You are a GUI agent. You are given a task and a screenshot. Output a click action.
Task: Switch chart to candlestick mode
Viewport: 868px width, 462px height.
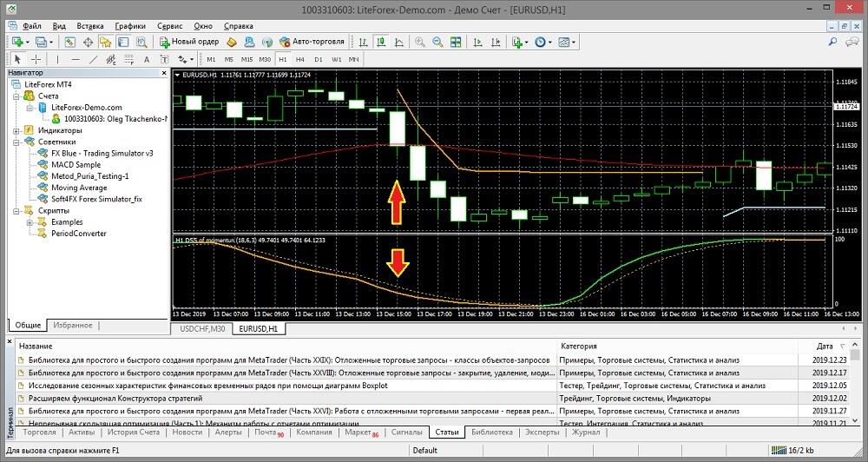tap(380, 42)
